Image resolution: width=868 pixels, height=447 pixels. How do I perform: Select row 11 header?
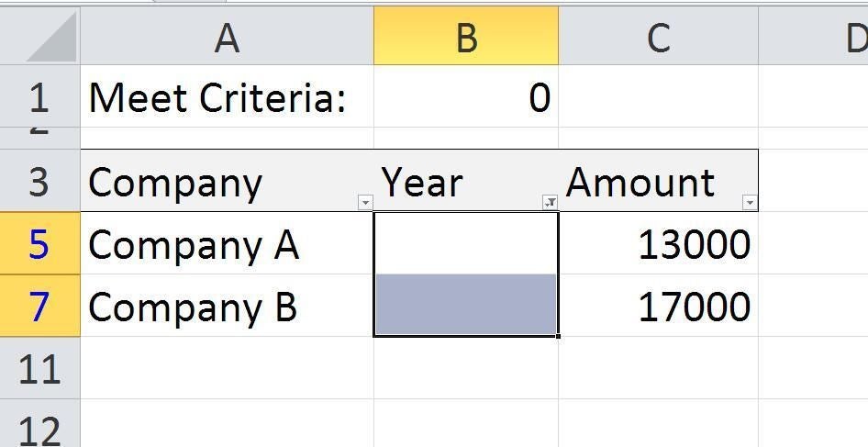click(x=39, y=368)
